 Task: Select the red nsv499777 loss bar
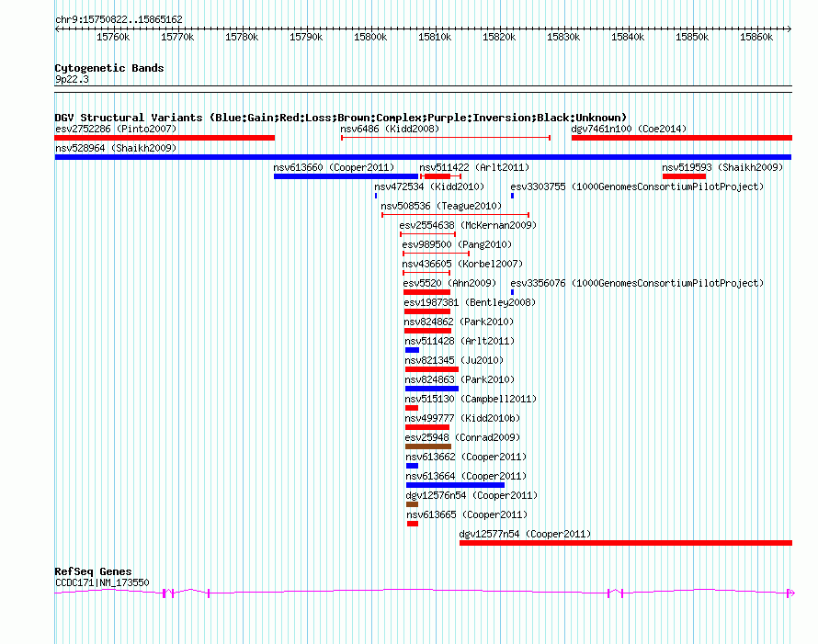427,427
